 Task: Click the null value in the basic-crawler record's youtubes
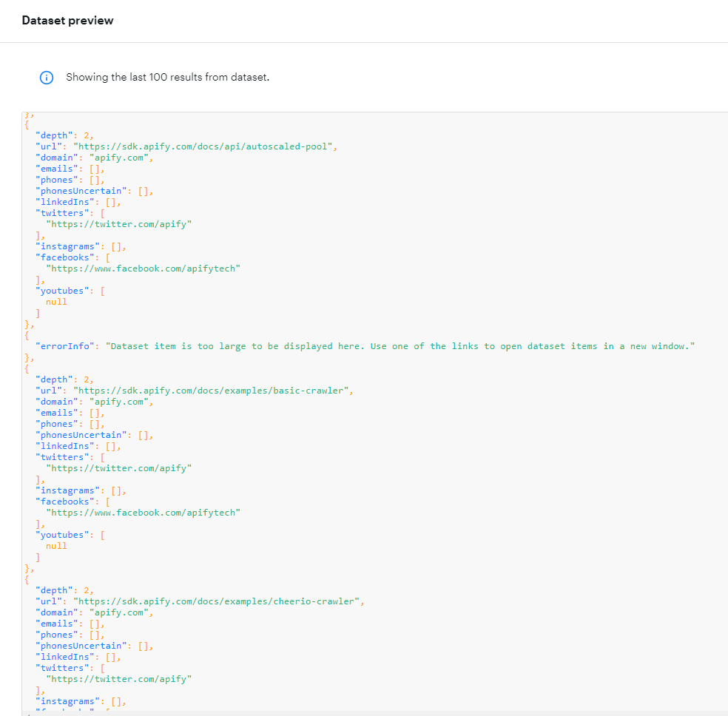click(x=56, y=546)
